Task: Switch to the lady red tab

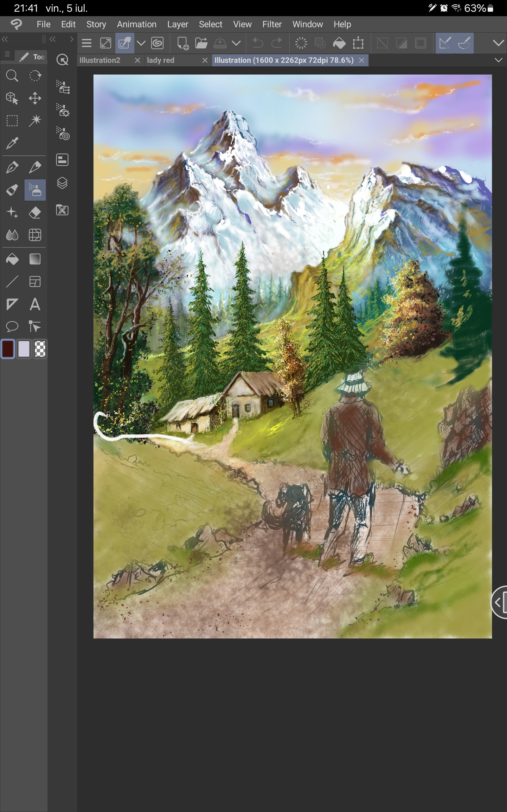Action: tap(161, 60)
